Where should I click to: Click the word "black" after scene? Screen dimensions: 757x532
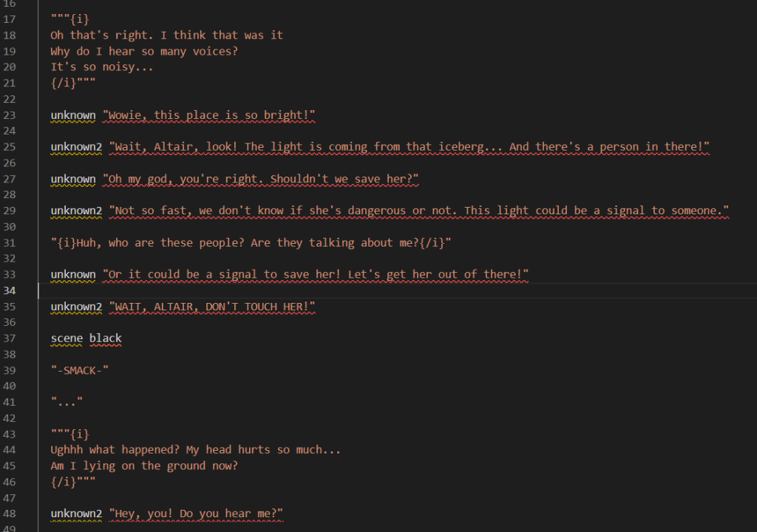coord(106,338)
